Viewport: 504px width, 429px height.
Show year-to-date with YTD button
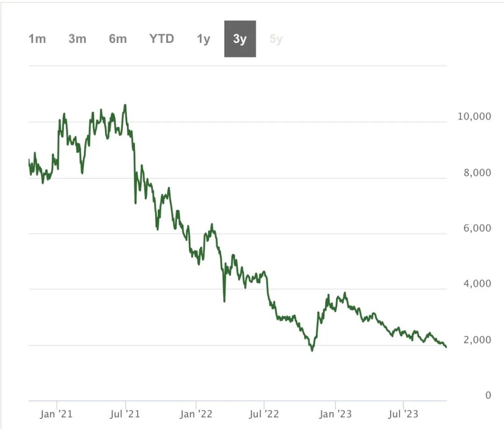tap(161, 39)
